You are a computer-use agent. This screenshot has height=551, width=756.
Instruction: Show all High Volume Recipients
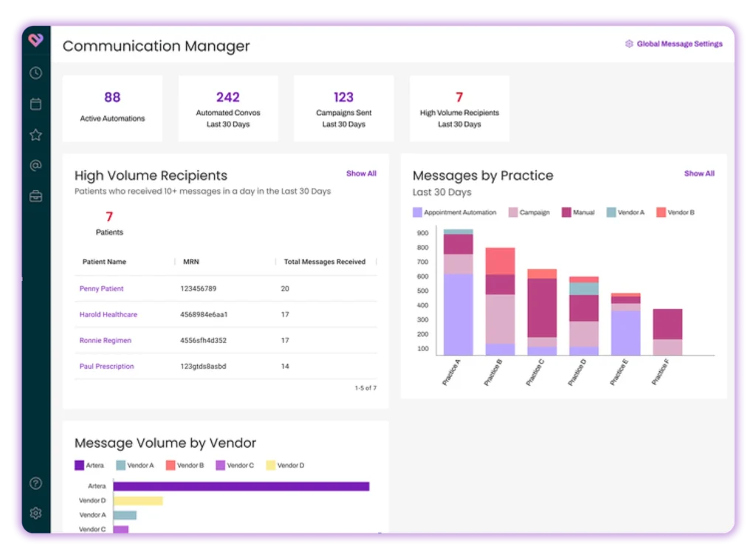click(361, 174)
